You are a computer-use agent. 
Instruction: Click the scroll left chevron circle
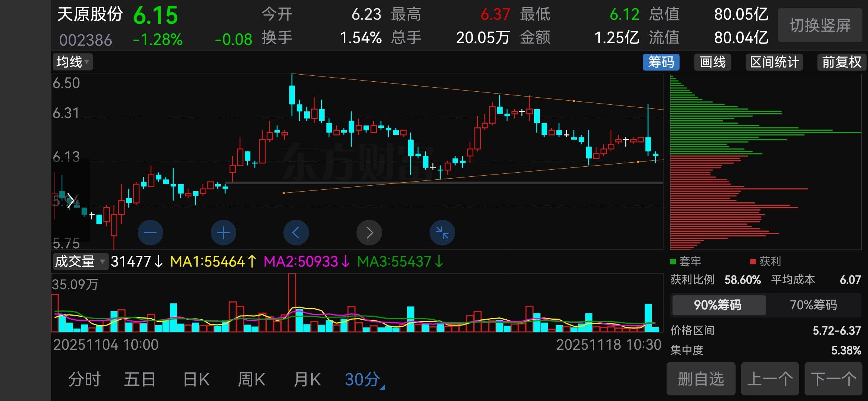tap(296, 233)
